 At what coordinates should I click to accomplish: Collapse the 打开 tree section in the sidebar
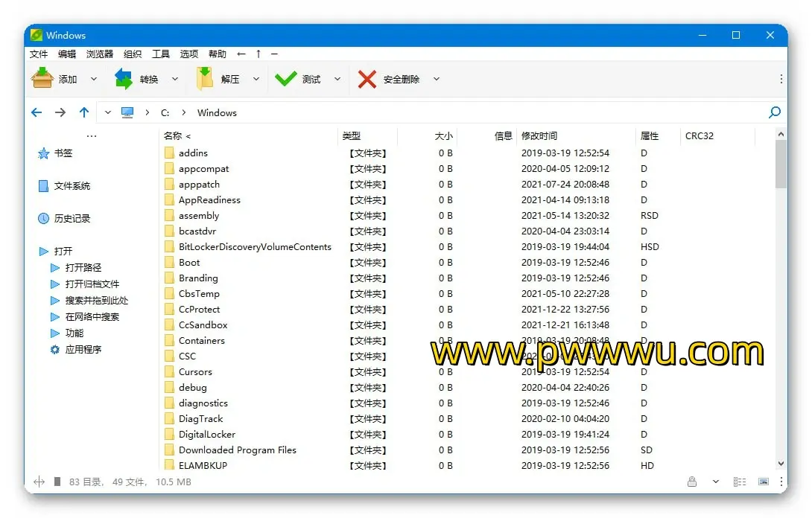pyautogui.click(x=44, y=252)
